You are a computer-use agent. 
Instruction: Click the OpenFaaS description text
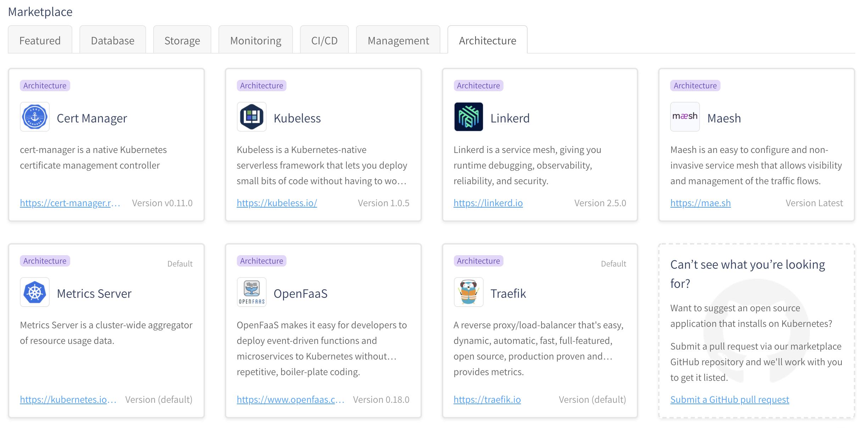click(322, 349)
